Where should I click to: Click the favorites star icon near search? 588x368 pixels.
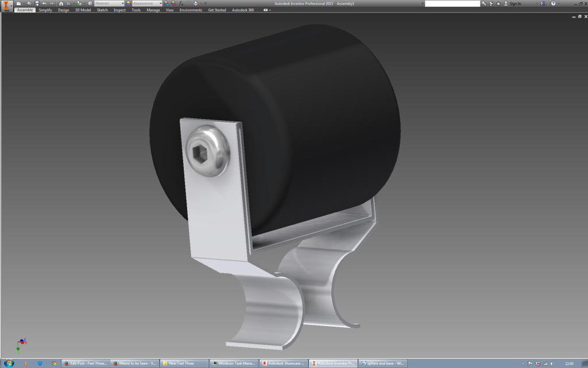(498, 3)
